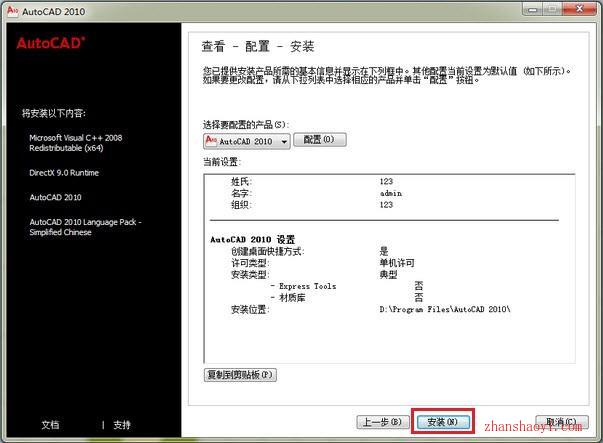The width and height of the screenshot is (603, 443).
Task: Click the 创建桌面快捷方式 setting label
Action: click(268, 251)
